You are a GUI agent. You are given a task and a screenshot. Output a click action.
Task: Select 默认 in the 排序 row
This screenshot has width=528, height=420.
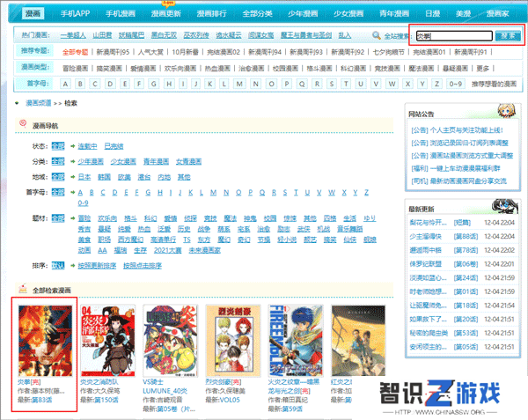[x=58, y=266]
